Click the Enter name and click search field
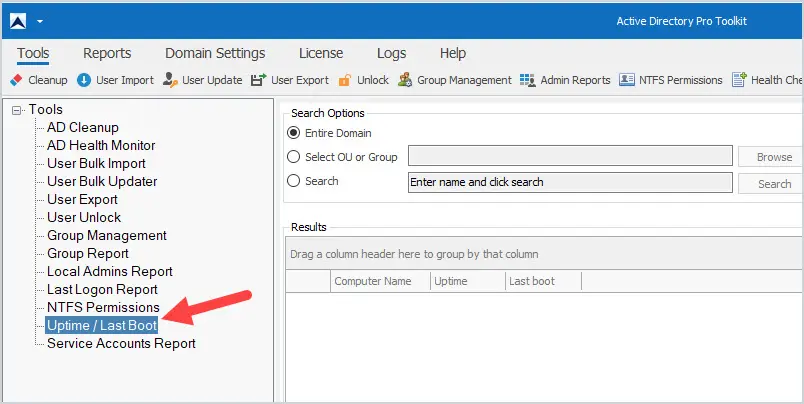 point(570,183)
